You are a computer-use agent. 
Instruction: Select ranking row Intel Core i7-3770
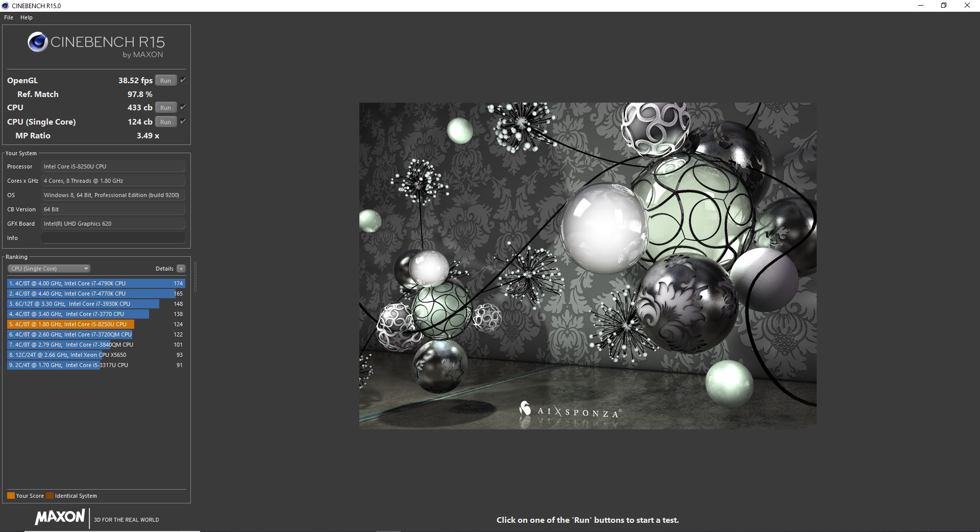[x=96, y=314]
